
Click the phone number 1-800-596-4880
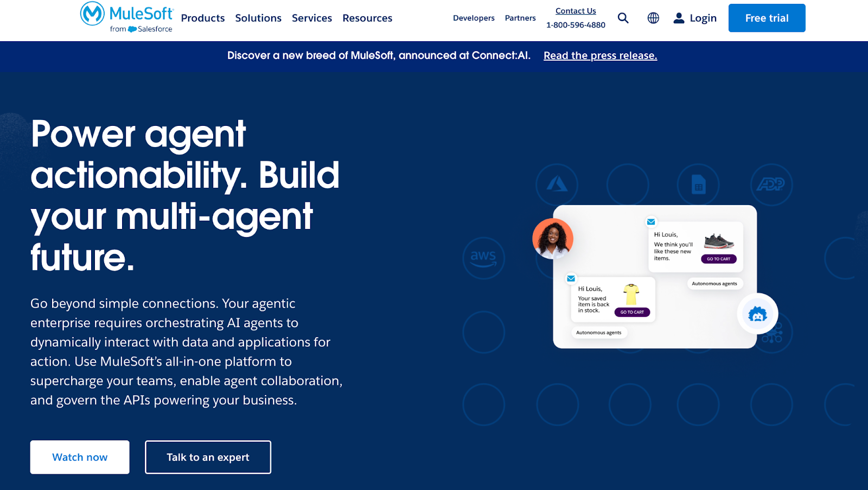point(576,25)
